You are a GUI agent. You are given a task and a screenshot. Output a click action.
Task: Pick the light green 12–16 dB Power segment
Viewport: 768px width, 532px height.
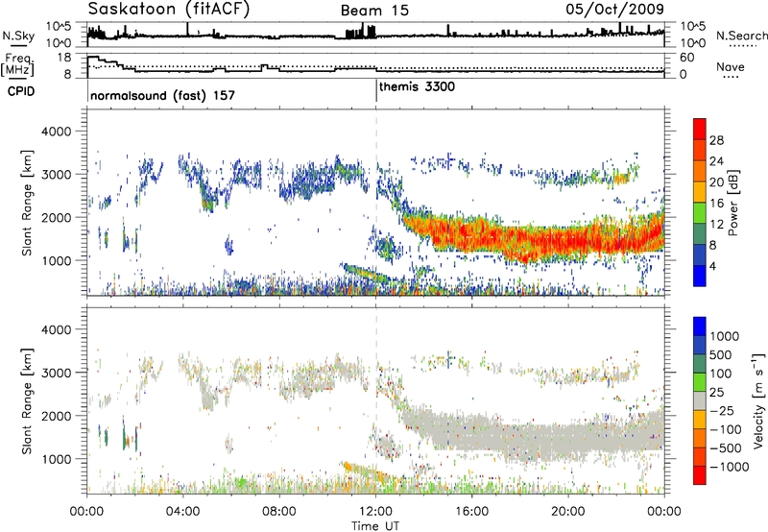coord(700,213)
